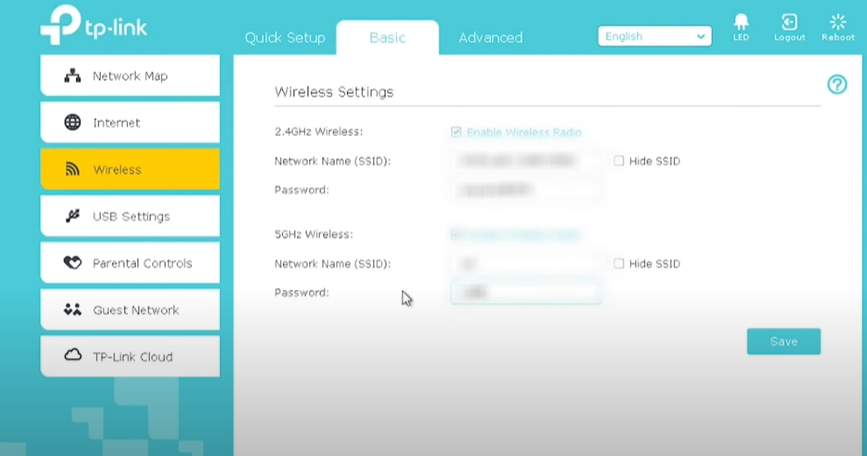Image resolution: width=867 pixels, height=456 pixels.
Task: Open the Guest Network menu item
Action: 130,310
